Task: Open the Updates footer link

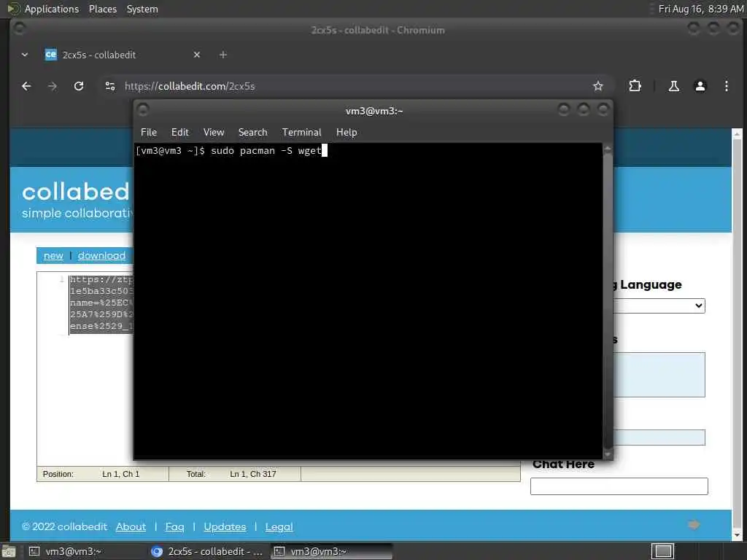Action: pos(225,526)
